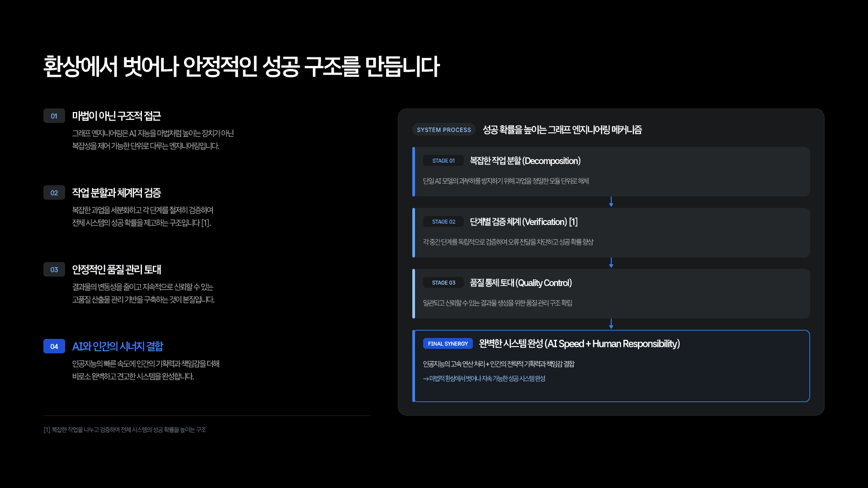Click the 02 number badge

(54, 193)
